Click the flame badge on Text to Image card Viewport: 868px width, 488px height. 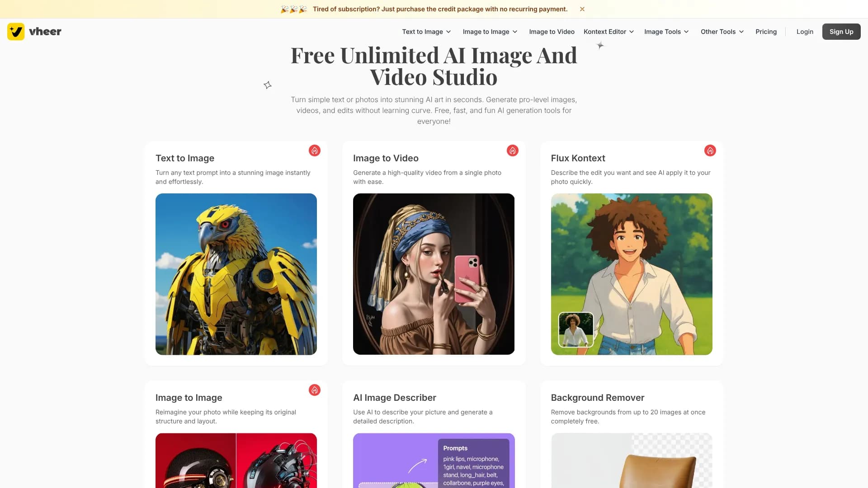click(315, 150)
